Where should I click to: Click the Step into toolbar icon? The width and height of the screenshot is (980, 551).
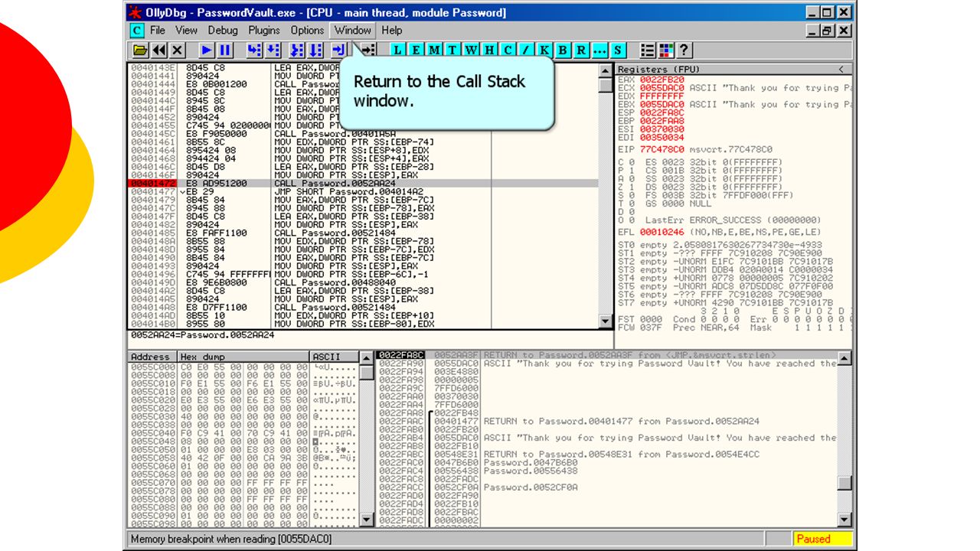click(x=254, y=50)
